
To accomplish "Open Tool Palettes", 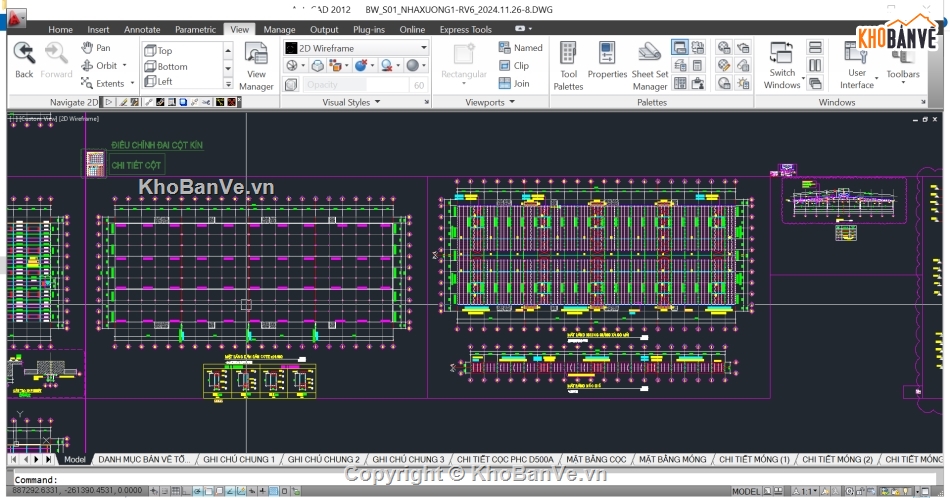I will tap(568, 66).
